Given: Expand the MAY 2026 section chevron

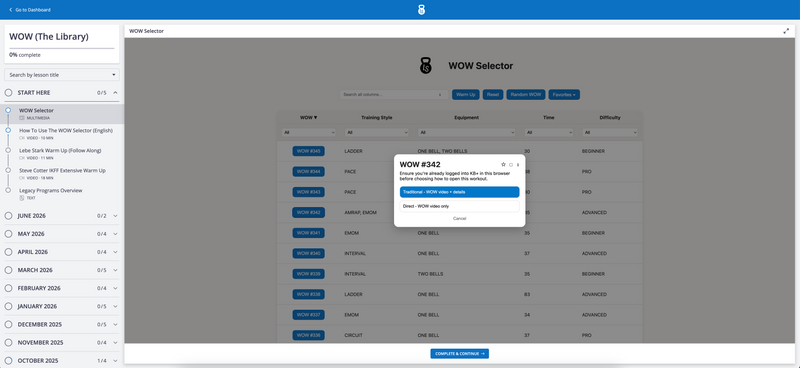Looking at the screenshot, I should click(x=115, y=234).
